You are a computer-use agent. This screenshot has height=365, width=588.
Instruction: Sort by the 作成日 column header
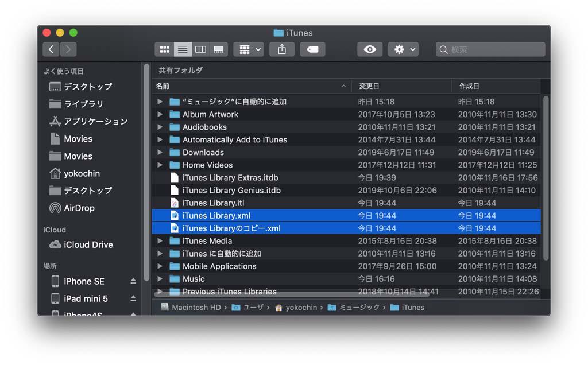point(496,86)
